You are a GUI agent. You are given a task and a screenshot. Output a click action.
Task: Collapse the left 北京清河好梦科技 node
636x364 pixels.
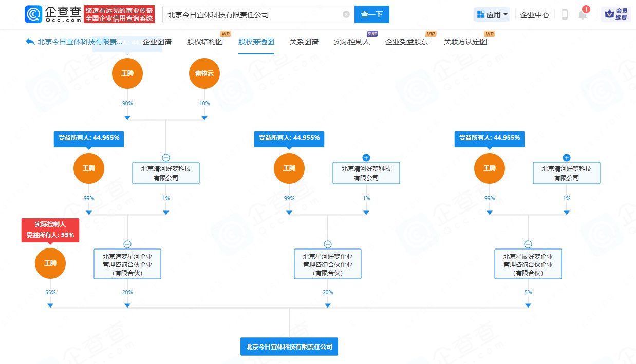pos(166,158)
